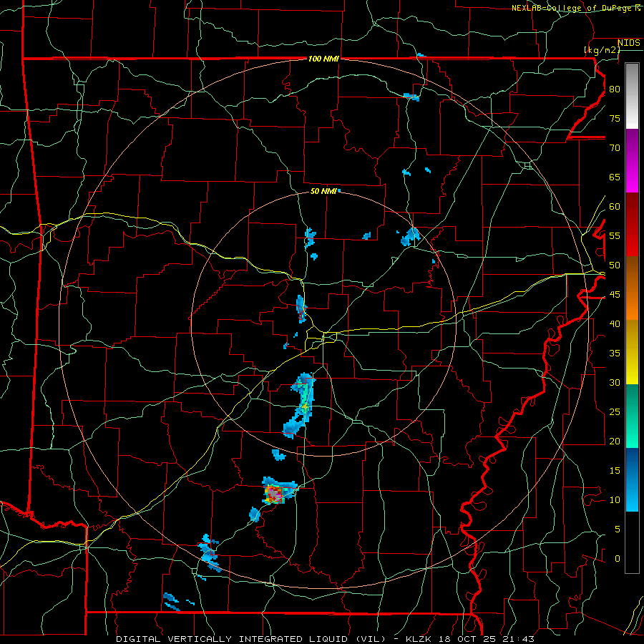This screenshot has width=644, height=644.
Task: Click the 10 value on the scale
Action: pos(615,500)
